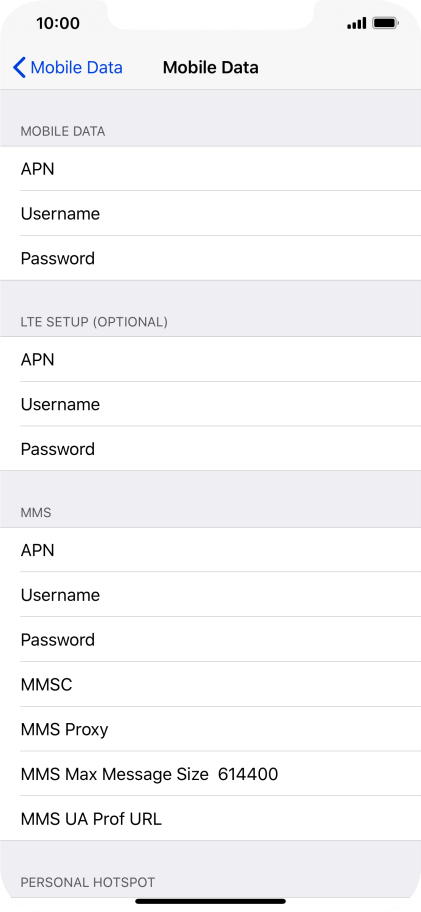Tap the MMS Proxy field
The width and height of the screenshot is (421, 912).
(x=210, y=729)
